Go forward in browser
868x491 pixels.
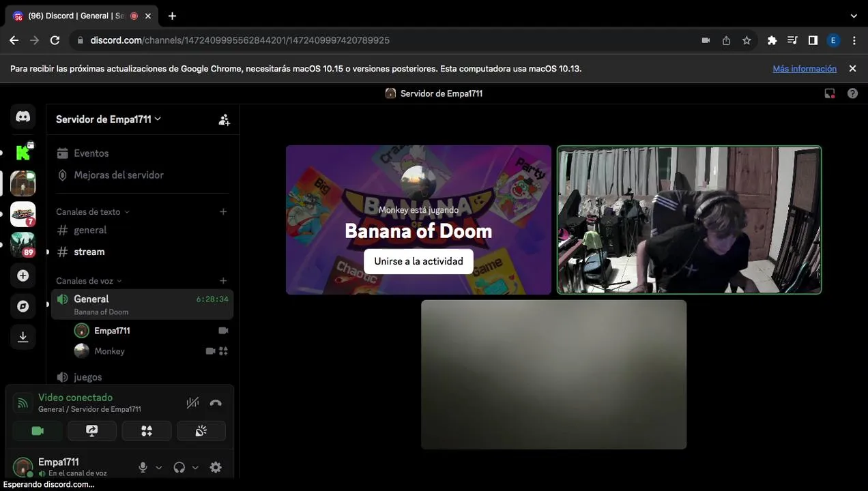pyautogui.click(x=34, y=40)
